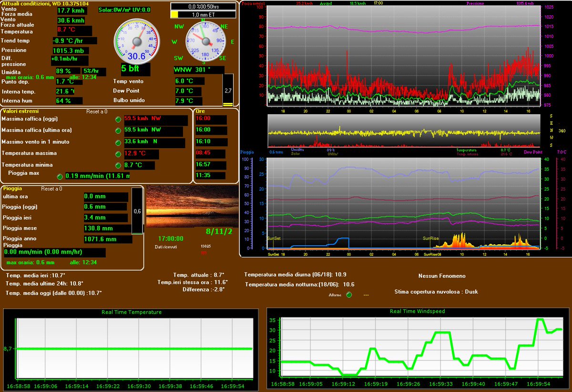Click the '11:35' time in the Ore column
This screenshot has width=572, height=392.
211,176
